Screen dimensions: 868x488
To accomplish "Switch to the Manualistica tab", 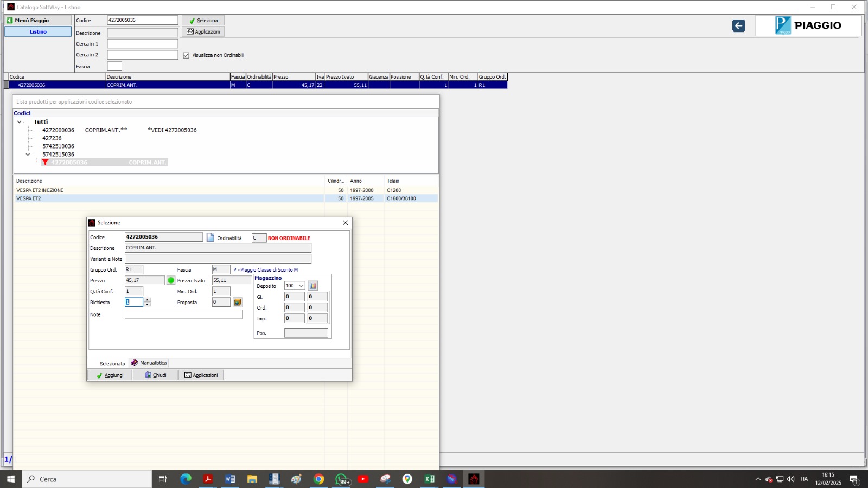I will pos(149,363).
